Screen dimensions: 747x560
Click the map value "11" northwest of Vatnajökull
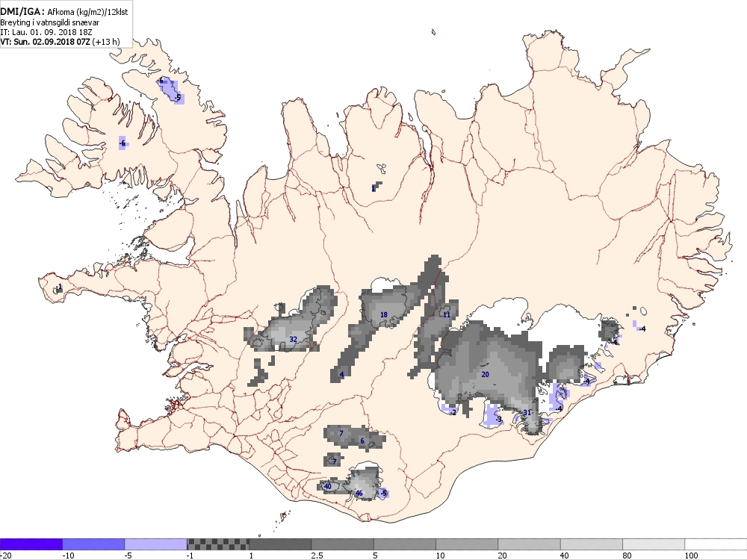[x=447, y=315]
